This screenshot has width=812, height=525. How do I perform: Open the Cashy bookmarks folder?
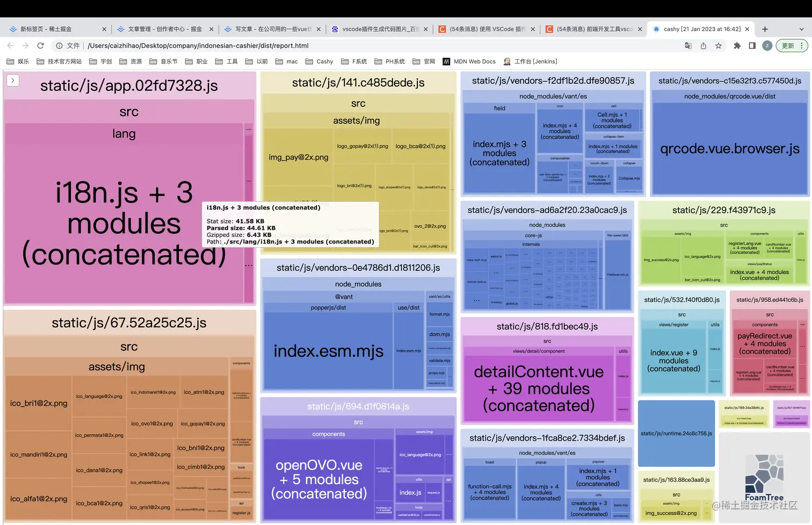[319, 61]
